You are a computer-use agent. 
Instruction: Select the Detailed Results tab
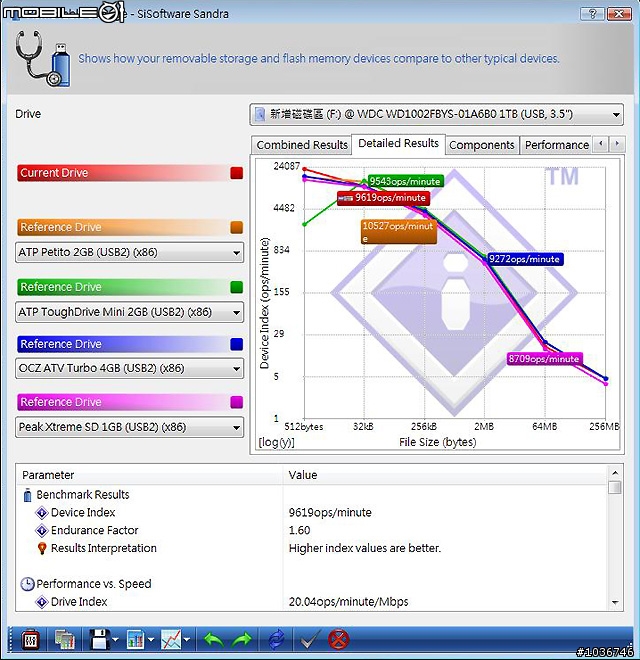tap(398, 144)
